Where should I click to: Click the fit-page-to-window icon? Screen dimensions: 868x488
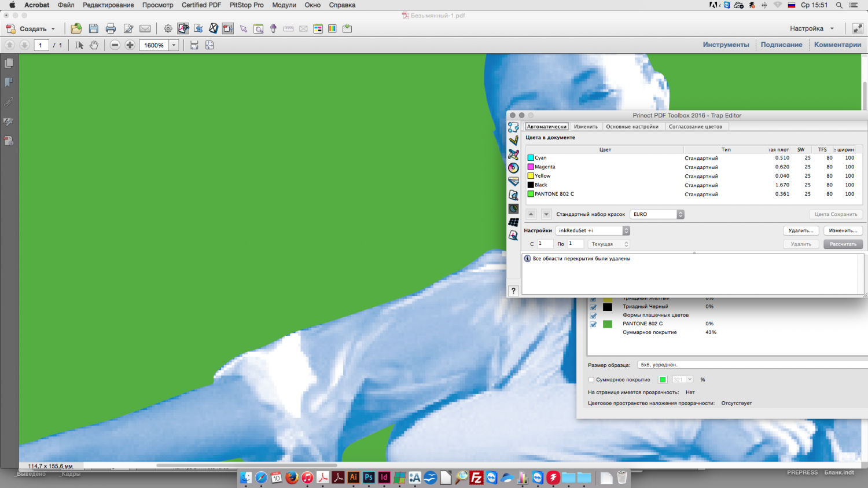pos(209,45)
